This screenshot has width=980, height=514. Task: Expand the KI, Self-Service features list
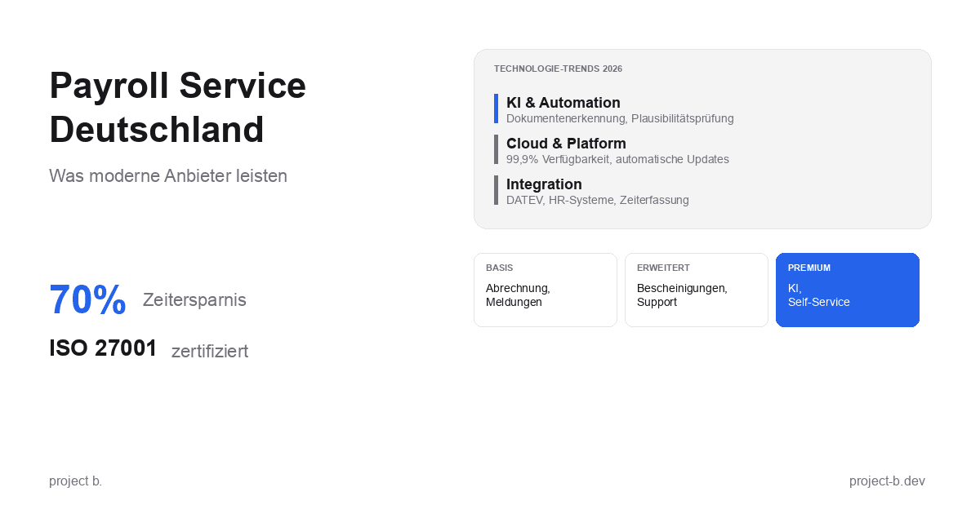click(x=819, y=295)
